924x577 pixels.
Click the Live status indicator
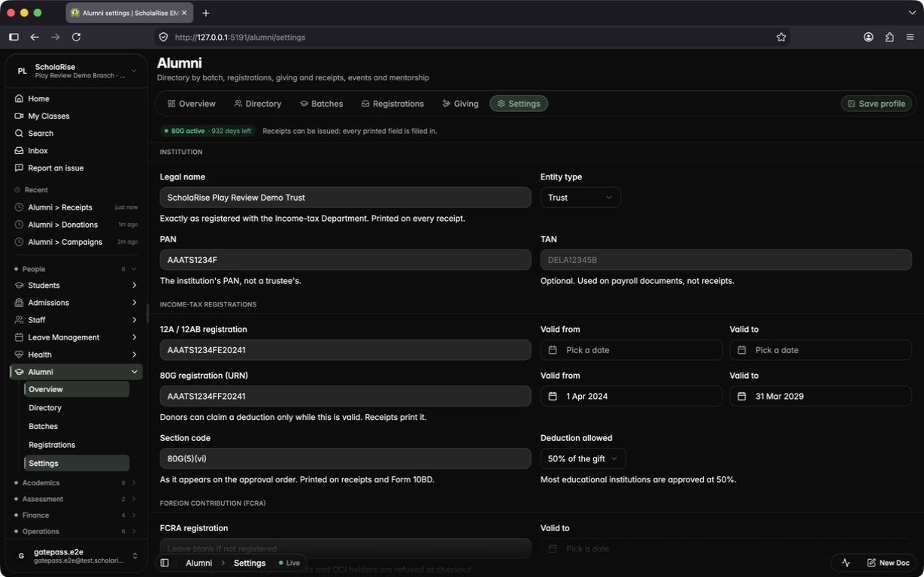(x=289, y=563)
